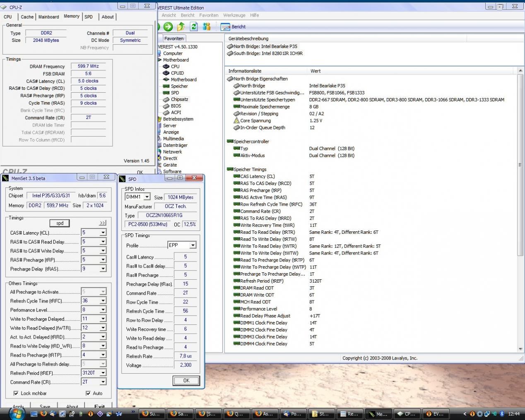Click the SPD window title icon
Screen dimensions: 525x420
(x=123, y=179)
